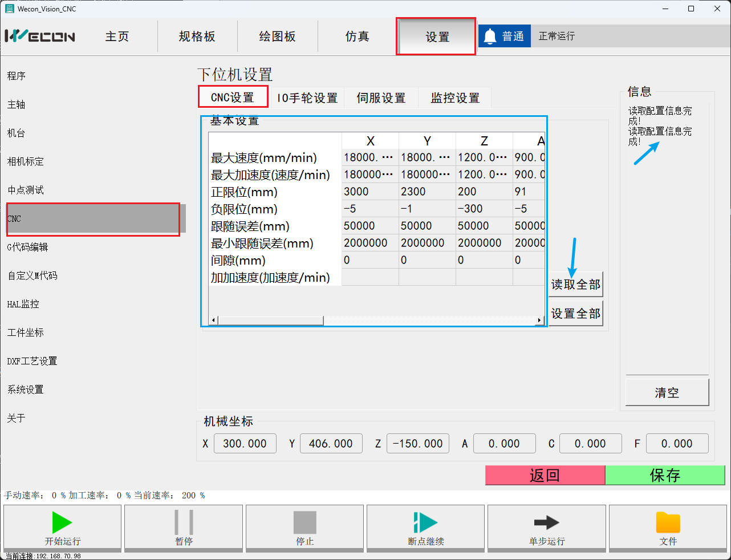731x560 pixels.
Task: Open G代码编辑 in the sidebar
Action: (x=27, y=247)
